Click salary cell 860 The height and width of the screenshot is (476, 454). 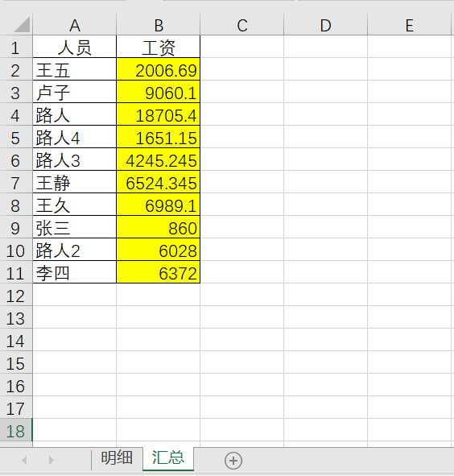[159, 228]
